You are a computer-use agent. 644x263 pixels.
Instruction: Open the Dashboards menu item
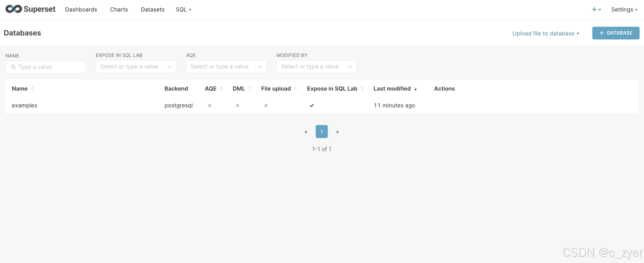pos(81,9)
